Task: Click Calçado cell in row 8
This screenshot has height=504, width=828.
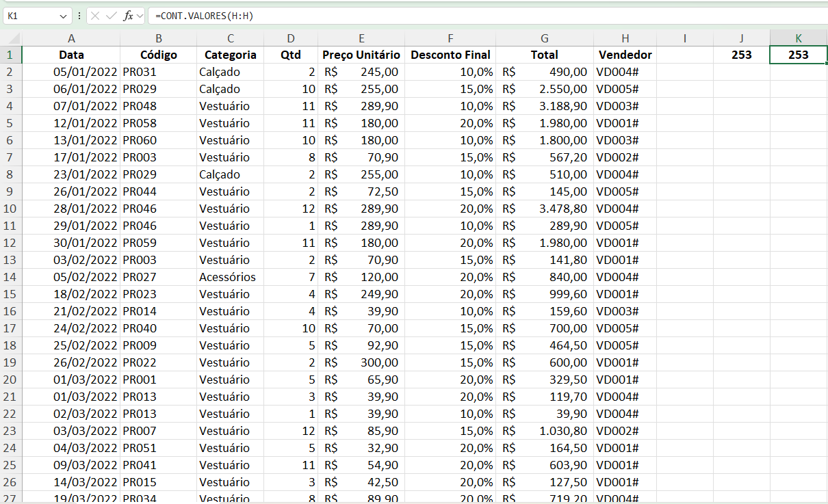Action: tap(230, 174)
